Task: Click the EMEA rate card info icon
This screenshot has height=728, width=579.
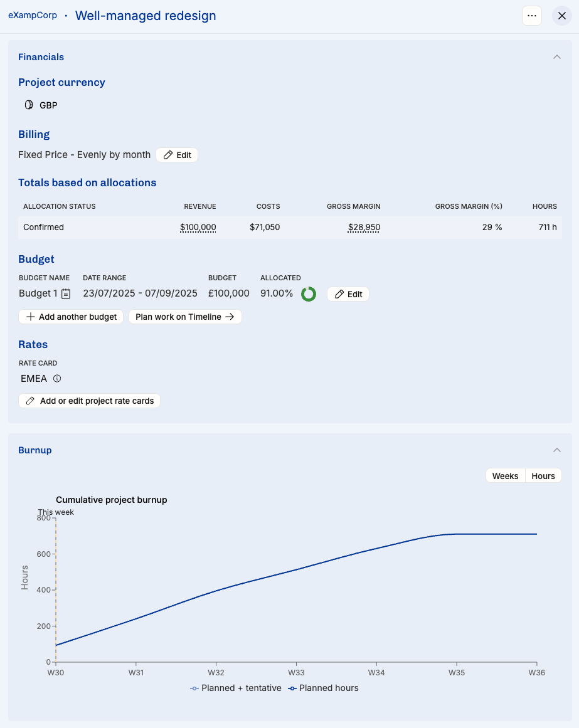Action: [57, 379]
